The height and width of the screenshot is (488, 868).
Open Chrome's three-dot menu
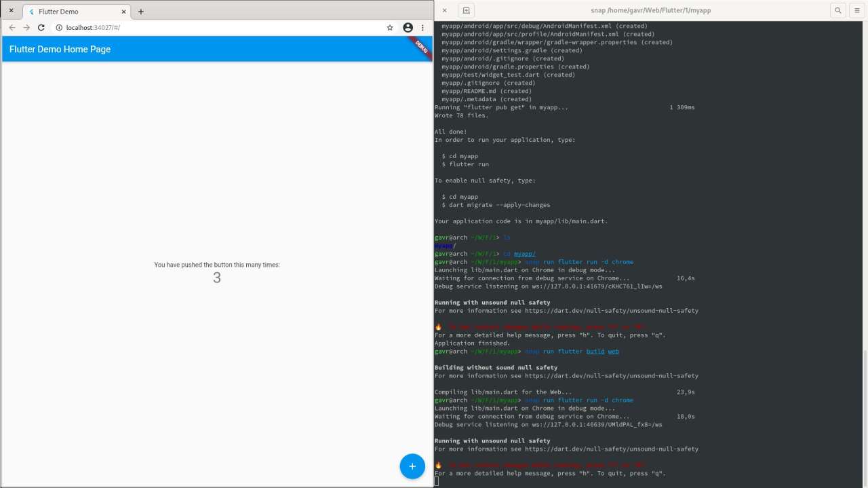pyautogui.click(x=423, y=28)
